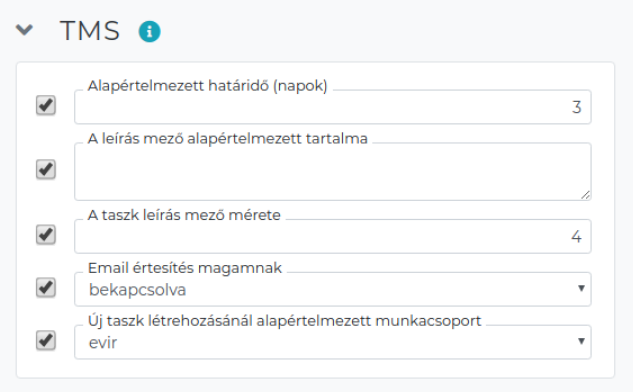The width and height of the screenshot is (633, 392).
Task: Expand the alapértelmezett munkacsoport evir dropdown
Action: point(333,342)
